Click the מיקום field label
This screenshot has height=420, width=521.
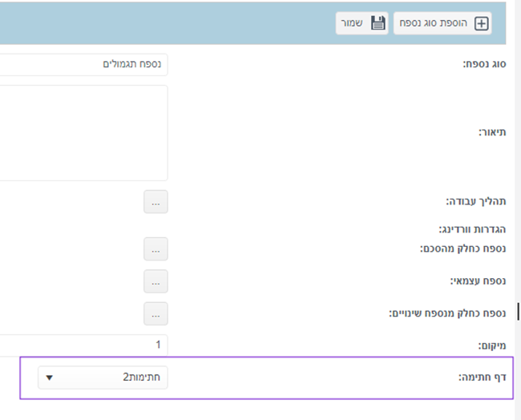click(x=492, y=345)
